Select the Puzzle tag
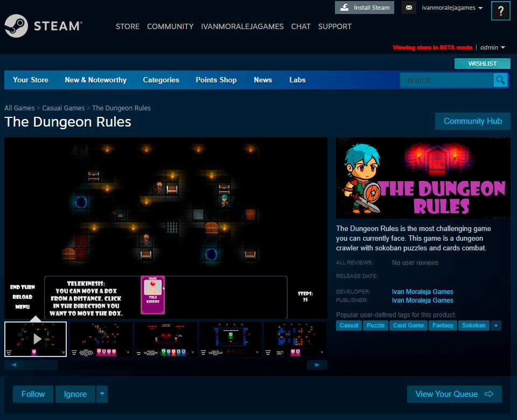 375,325
